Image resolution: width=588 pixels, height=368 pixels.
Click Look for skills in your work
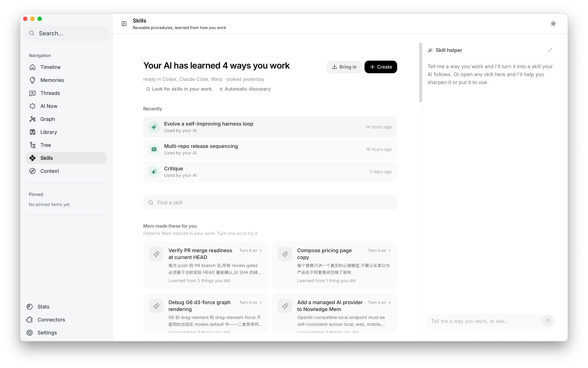[179, 89]
